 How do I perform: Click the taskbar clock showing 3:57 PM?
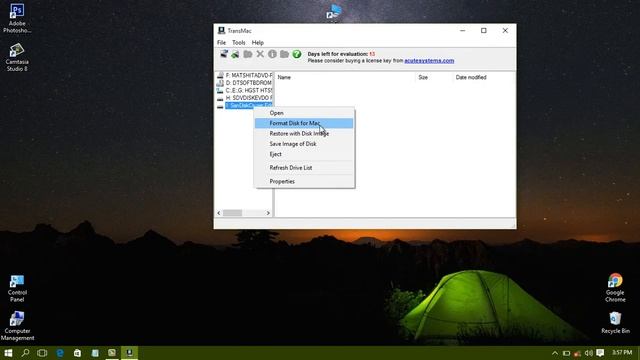tap(622, 353)
